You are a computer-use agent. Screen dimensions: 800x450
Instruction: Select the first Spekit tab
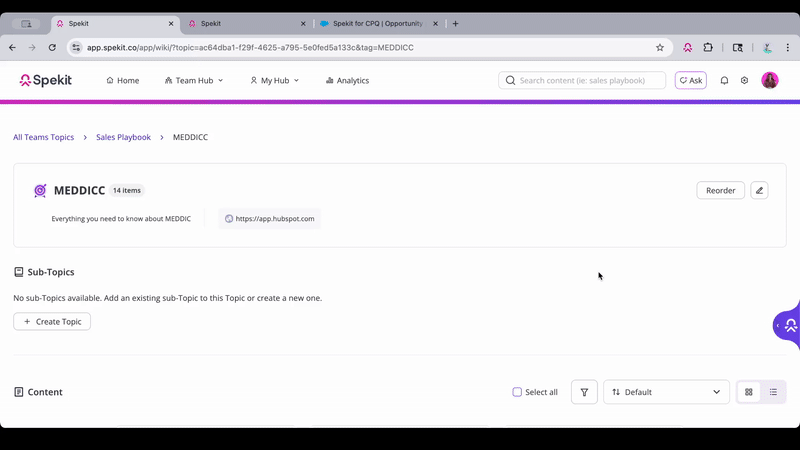(x=115, y=23)
